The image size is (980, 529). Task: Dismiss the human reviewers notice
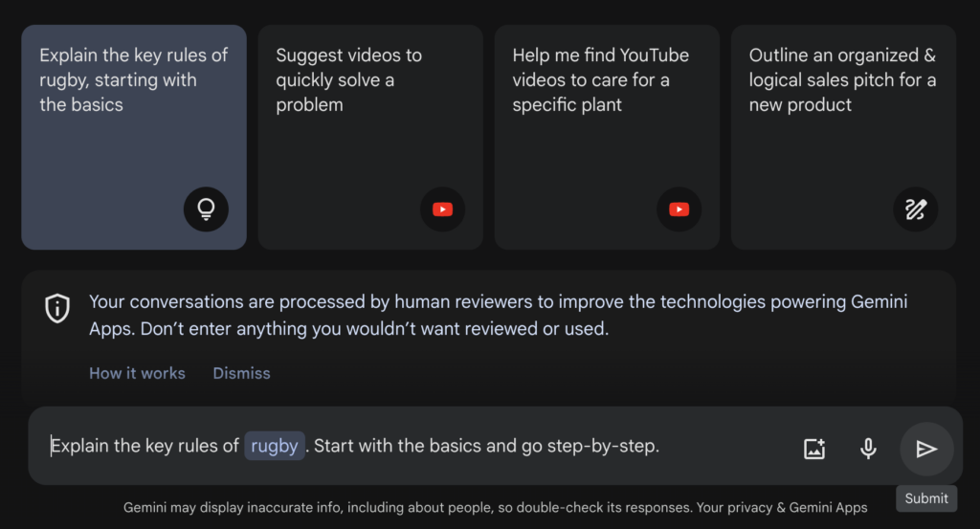241,373
